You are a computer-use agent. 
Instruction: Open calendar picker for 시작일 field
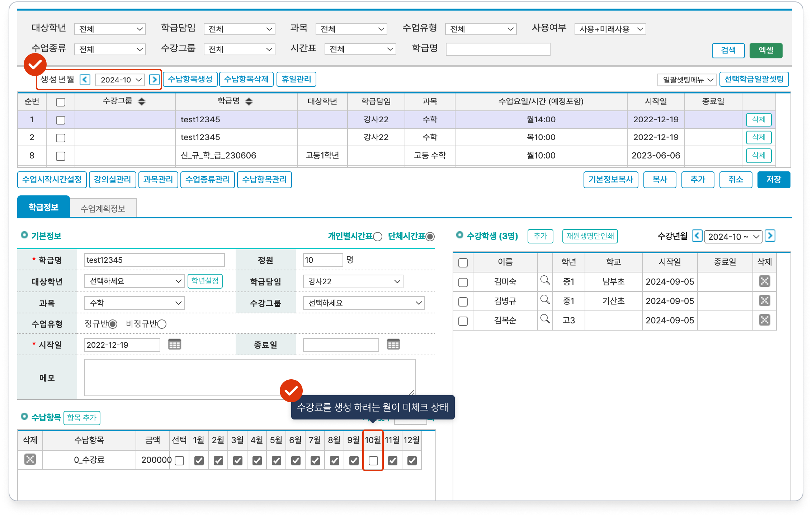point(175,344)
